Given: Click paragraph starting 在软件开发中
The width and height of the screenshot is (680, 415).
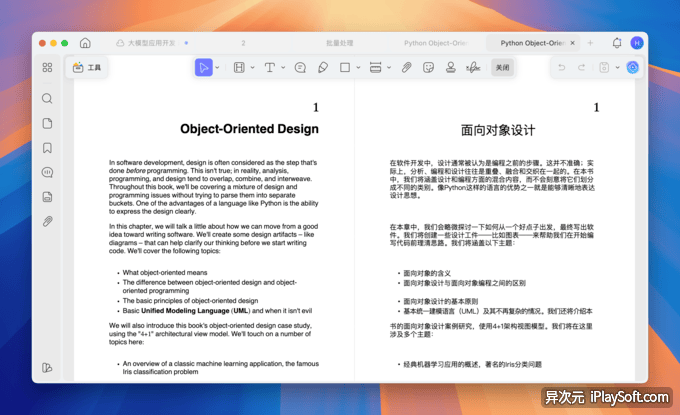Looking at the screenshot, I should [x=492, y=179].
